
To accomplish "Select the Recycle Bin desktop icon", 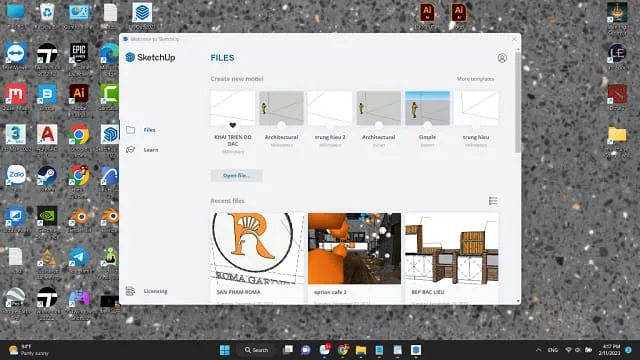I will point(47,15).
